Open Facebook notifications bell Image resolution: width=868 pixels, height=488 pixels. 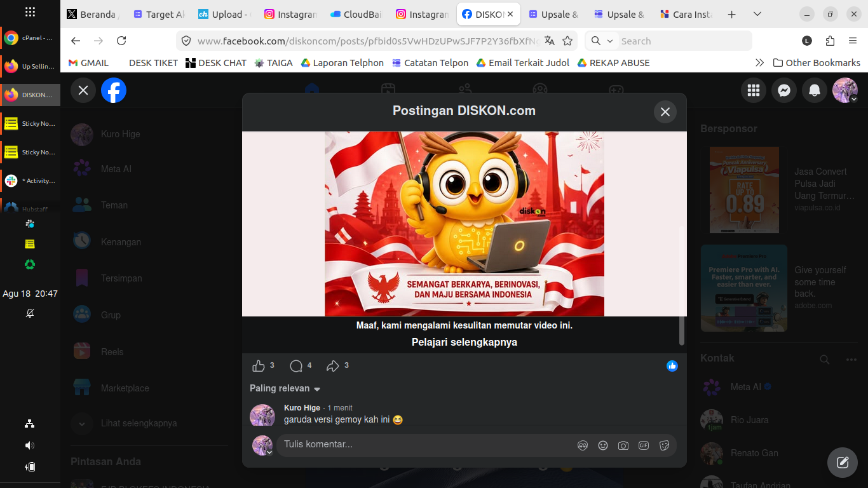coord(815,91)
